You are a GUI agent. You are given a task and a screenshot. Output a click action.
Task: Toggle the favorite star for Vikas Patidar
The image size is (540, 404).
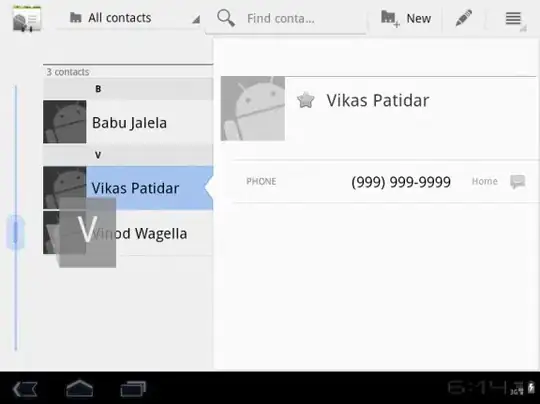point(305,100)
